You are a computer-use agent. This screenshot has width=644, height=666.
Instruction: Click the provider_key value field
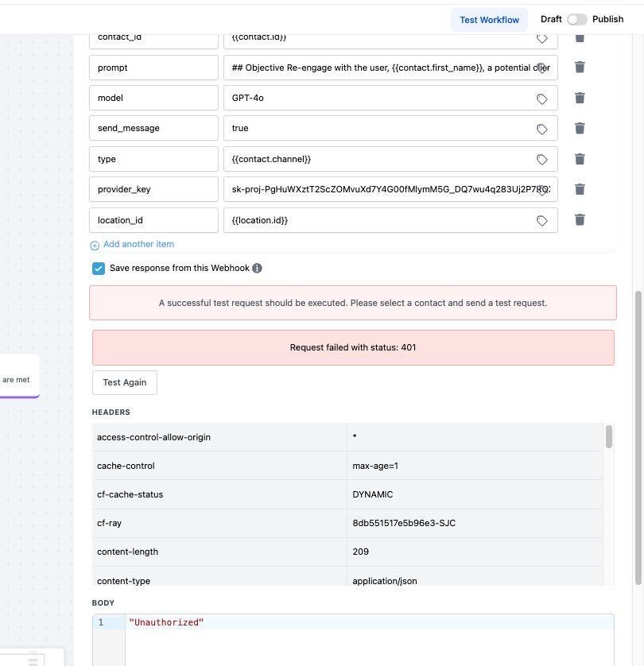click(x=382, y=189)
